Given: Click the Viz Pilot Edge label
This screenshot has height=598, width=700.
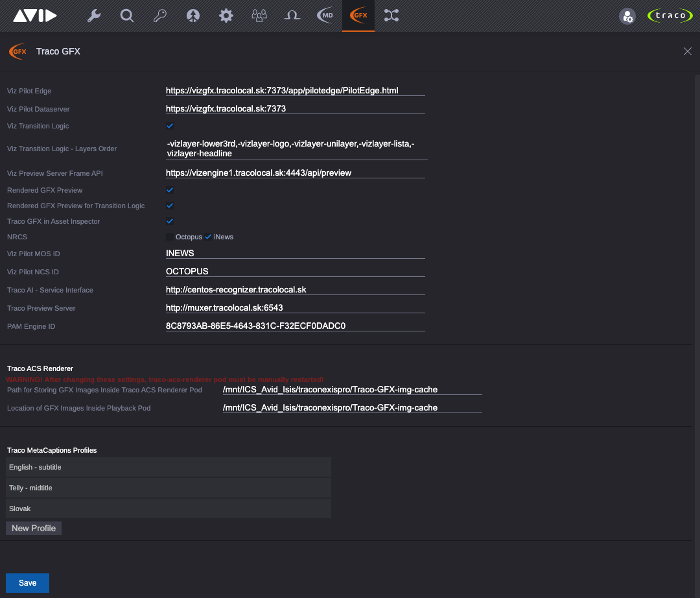Looking at the screenshot, I should coord(29,91).
